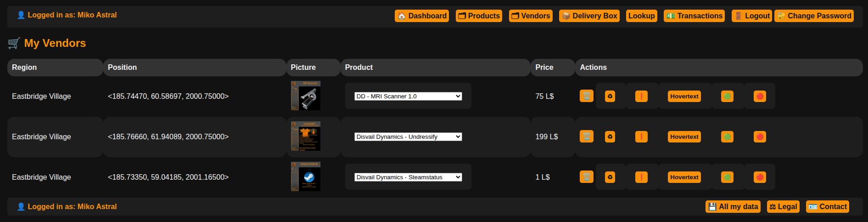The height and width of the screenshot is (222, 868).
Task: Click the trash icon for the Undressify vendor
Action: pyautogui.click(x=586, y=137)
